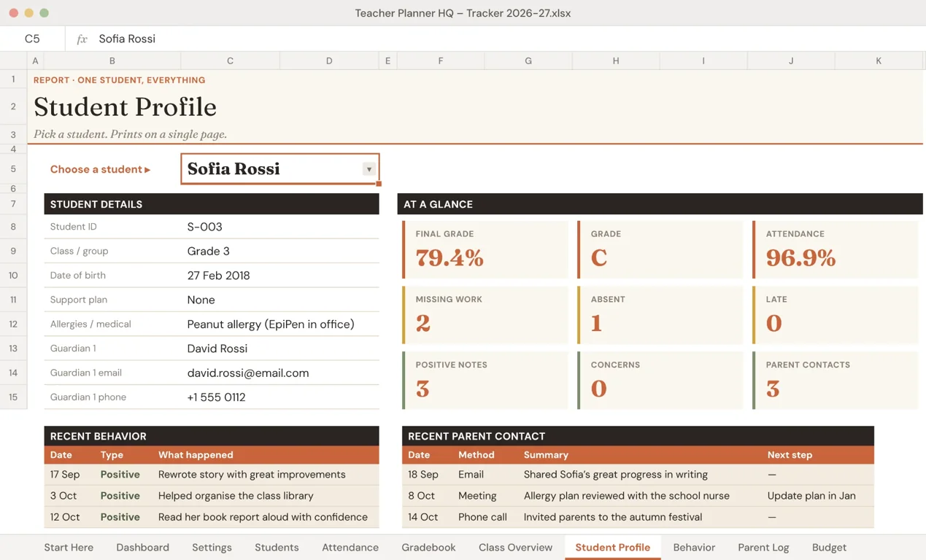
Task: Select row 15 header
Action: (13, 397)
